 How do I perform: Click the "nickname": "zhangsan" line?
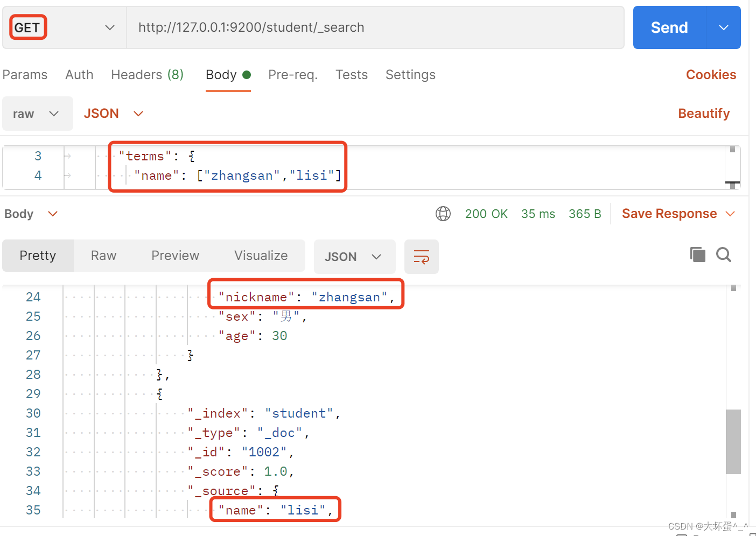[x=306, y=297]
